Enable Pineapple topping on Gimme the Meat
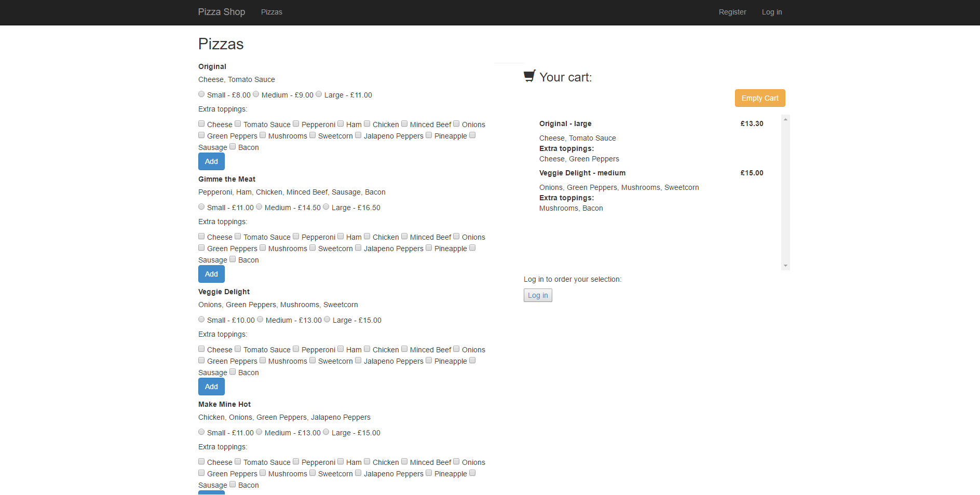The height and width of the screenshot is (495, 980). (x=429, y=248)
